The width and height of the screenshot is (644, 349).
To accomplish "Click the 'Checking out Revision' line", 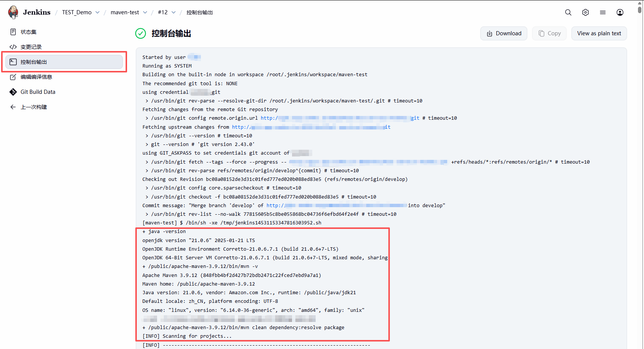I will pos(275,179).
